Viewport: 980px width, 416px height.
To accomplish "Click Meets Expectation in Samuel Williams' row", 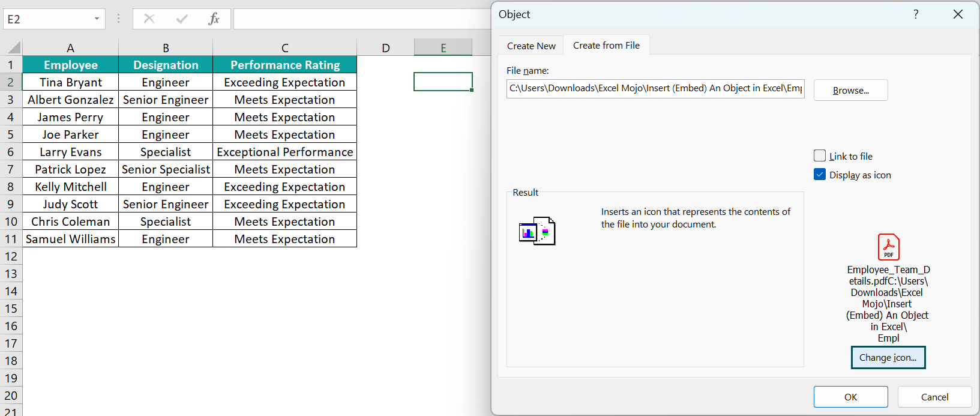I will click(284, 239).
